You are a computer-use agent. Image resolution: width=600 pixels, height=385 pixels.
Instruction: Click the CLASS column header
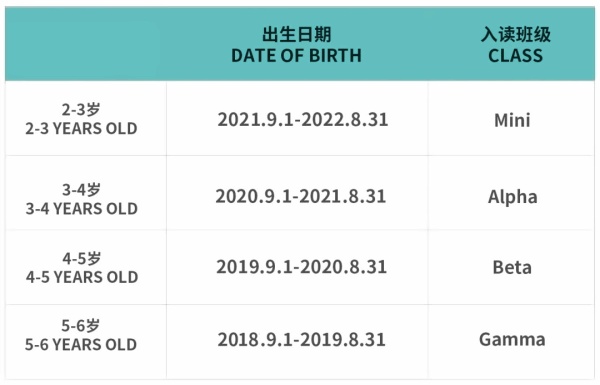pyautogui.click(x=515, y=56)
